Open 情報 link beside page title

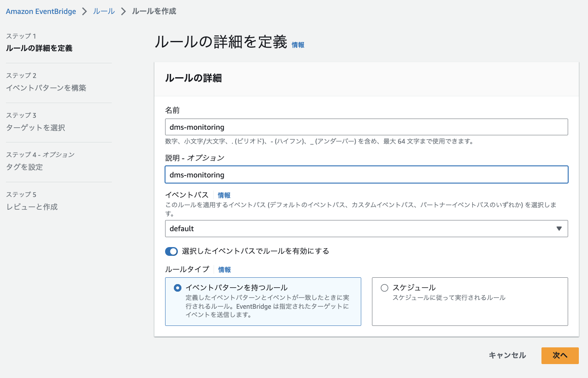(298, 45)
